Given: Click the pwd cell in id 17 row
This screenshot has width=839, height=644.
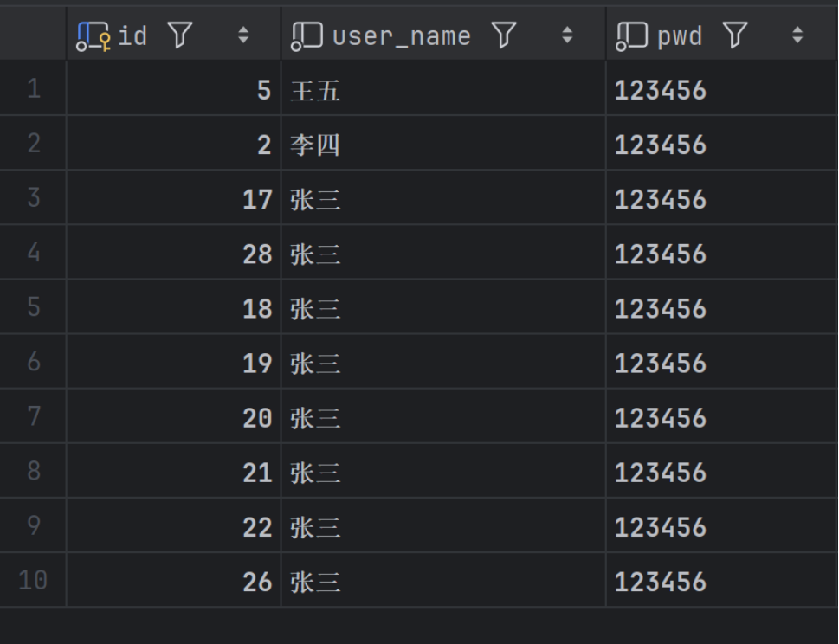Looking at the screenshot, I should [x=722, y=198].
